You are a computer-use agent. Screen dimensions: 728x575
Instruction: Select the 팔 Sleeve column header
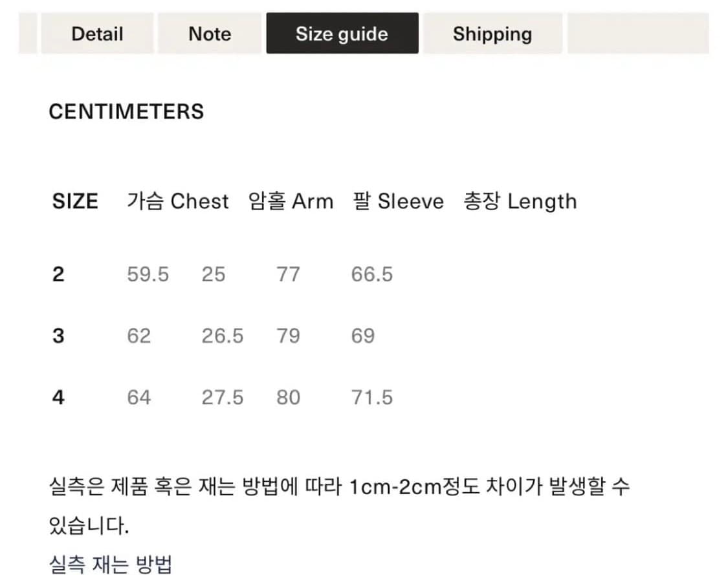click(x=398, y=201)
